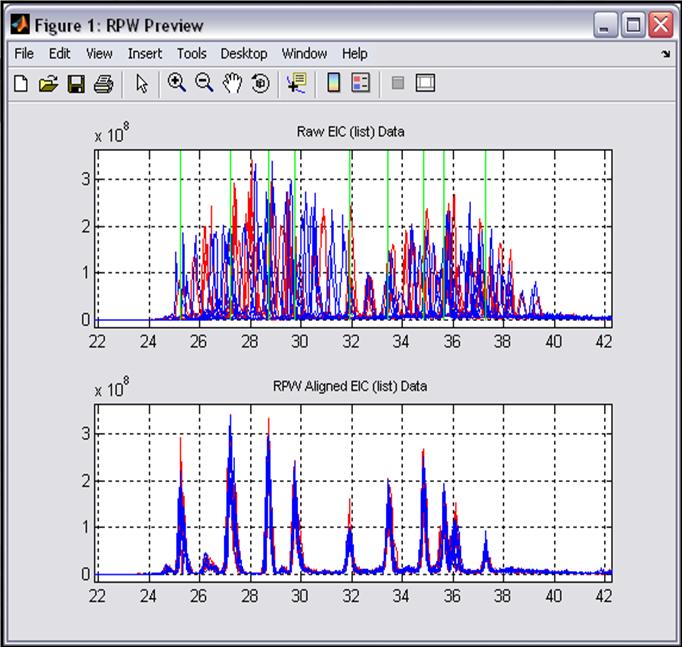Toggle the Edit Plot arrow tool
Screen dimensions: 682x647
(x=141, y=85)
